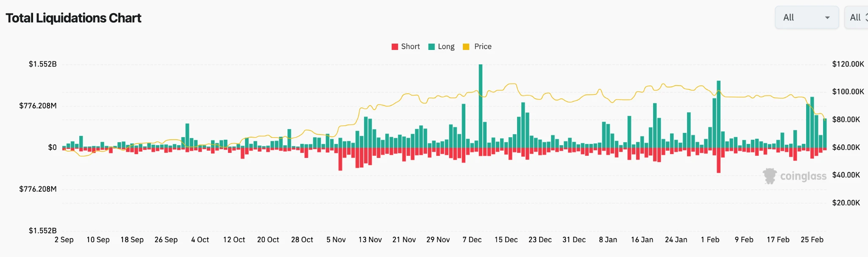This screenshot has height=257, width=868.
Task: Toggle the Short series legend label
Action: pos(410,47)
